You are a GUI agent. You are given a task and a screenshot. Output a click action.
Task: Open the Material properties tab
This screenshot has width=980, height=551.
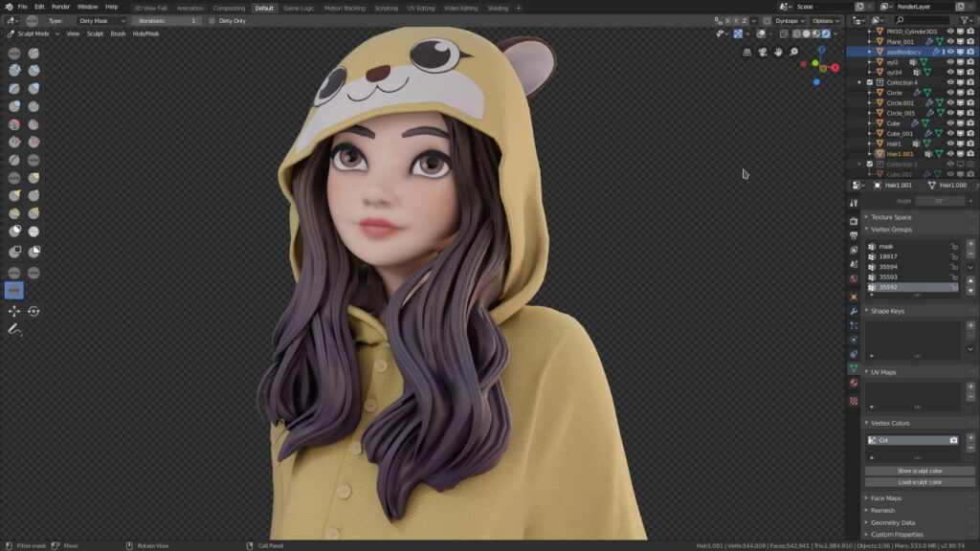point(853,381)
